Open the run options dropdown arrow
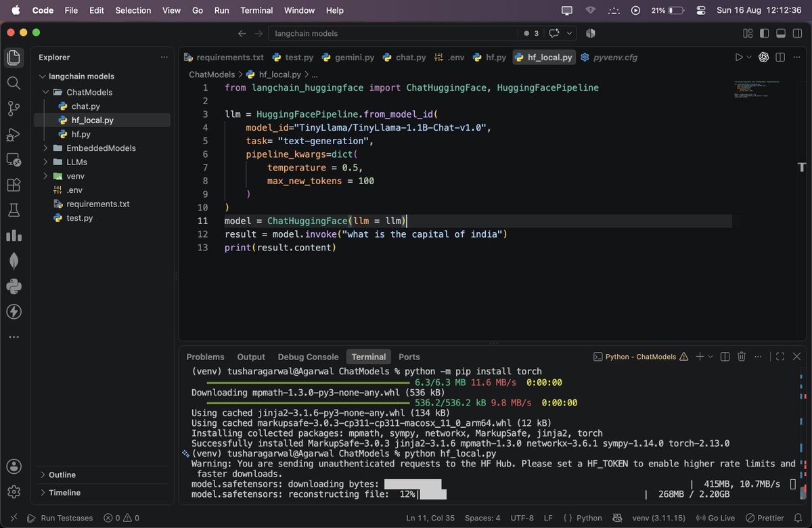This screenshot has width=812, height=528. pyautogui.click(x=750, y=58)
